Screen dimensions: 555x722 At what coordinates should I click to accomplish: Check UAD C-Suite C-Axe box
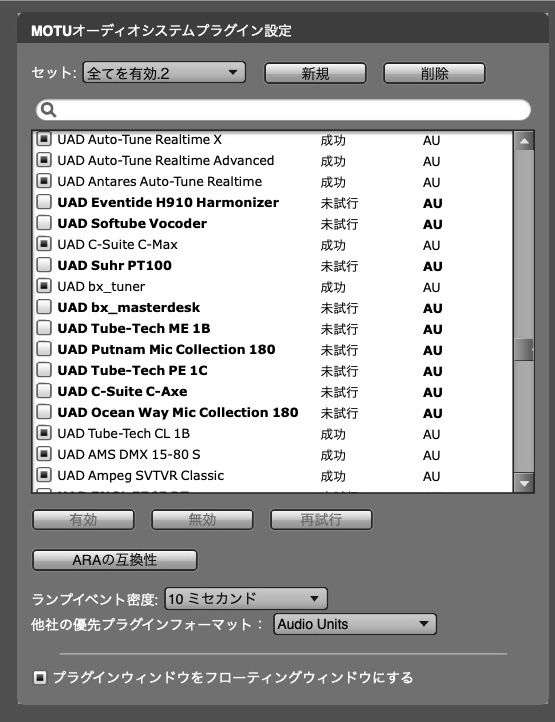pos(44,391)
